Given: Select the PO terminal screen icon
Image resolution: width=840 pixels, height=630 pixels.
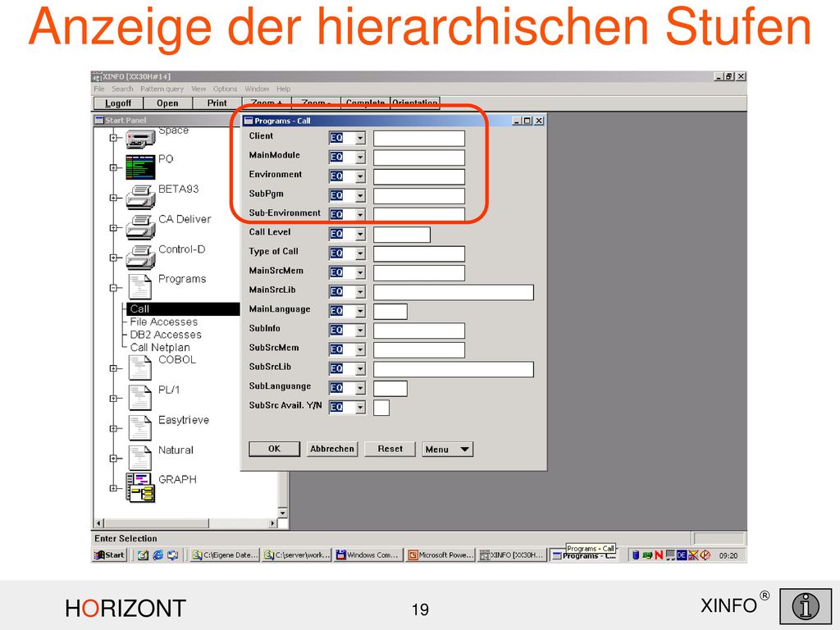Looking at the screenshot, I should (x=140, y=167).
